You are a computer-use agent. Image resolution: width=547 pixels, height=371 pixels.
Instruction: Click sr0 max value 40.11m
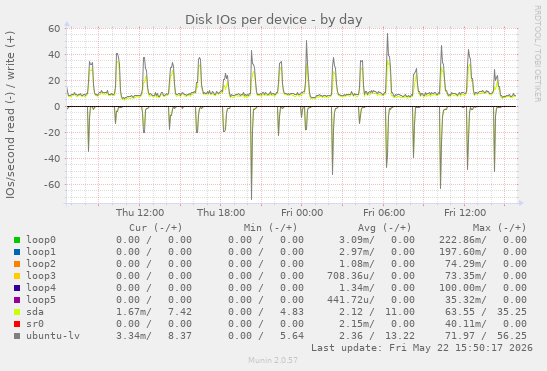pos(465,324)
